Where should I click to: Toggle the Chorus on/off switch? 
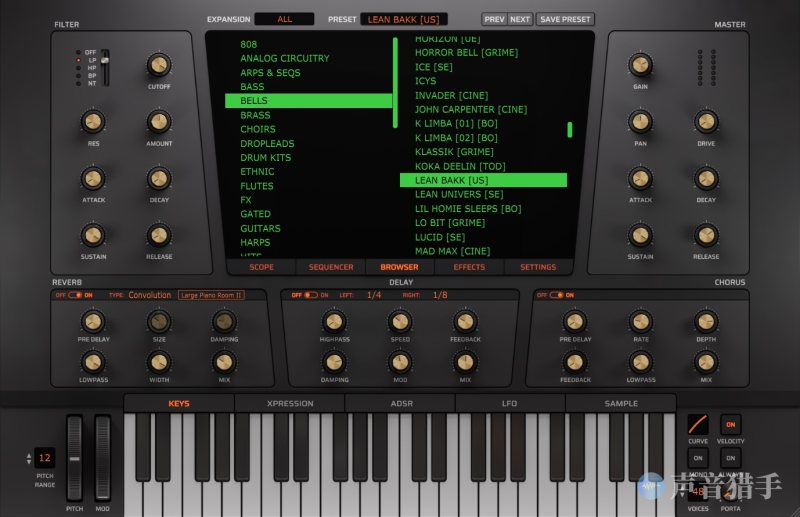555,295
